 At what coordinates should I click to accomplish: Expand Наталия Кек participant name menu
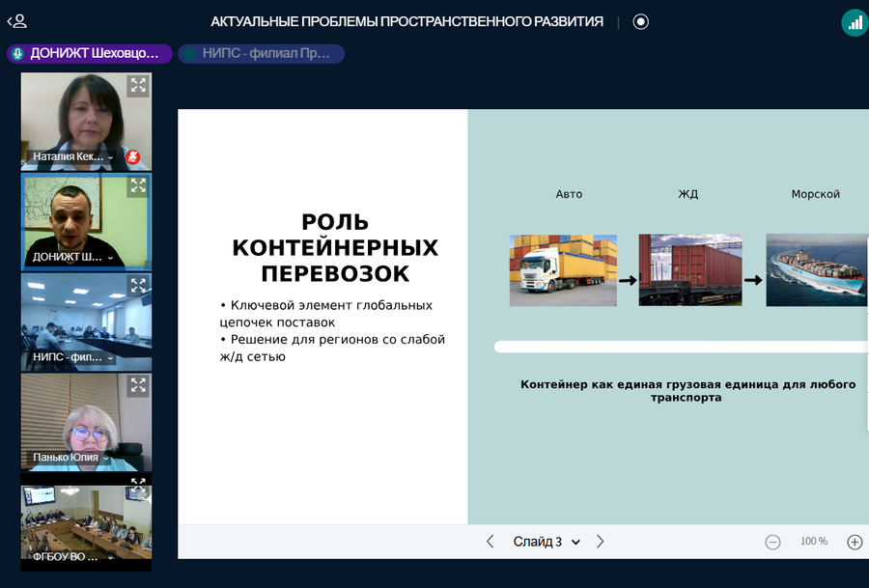(x=110, y=157)
